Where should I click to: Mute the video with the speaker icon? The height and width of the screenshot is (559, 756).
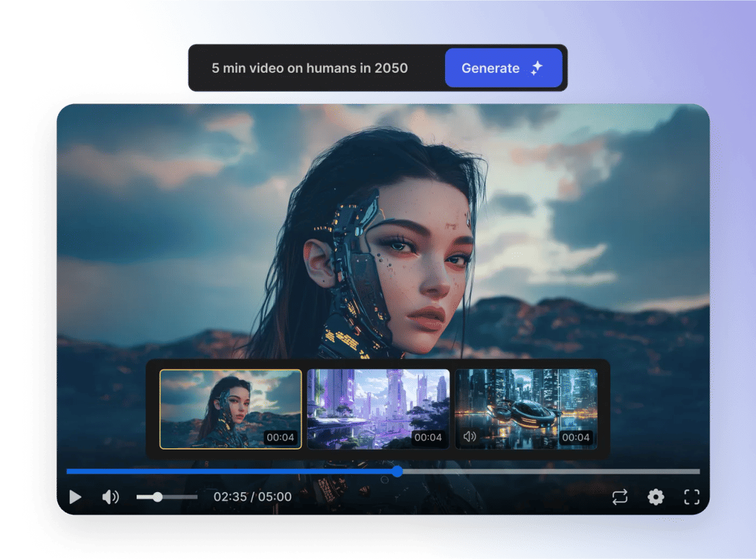coord(110,497)
